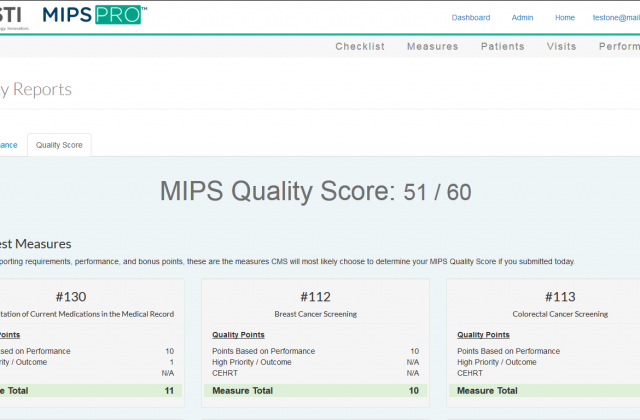Screen dimensions: 640x420
Task: Navigate to the Home link
Action: tap(565, 18)
